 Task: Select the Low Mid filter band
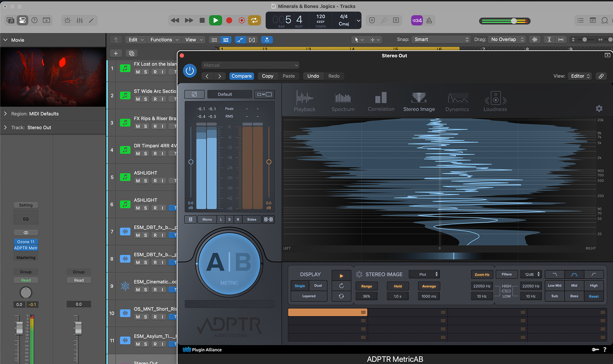(555, 285)
